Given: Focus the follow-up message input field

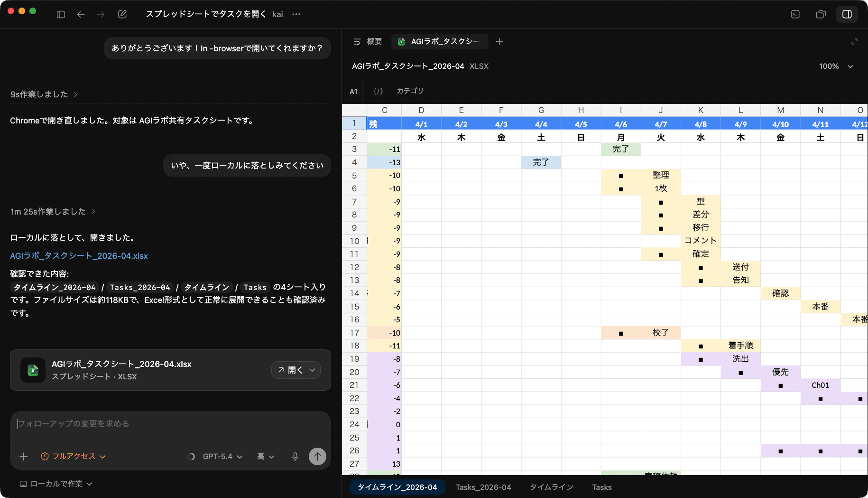Looking at the screenshot, I should coord(171,423).
